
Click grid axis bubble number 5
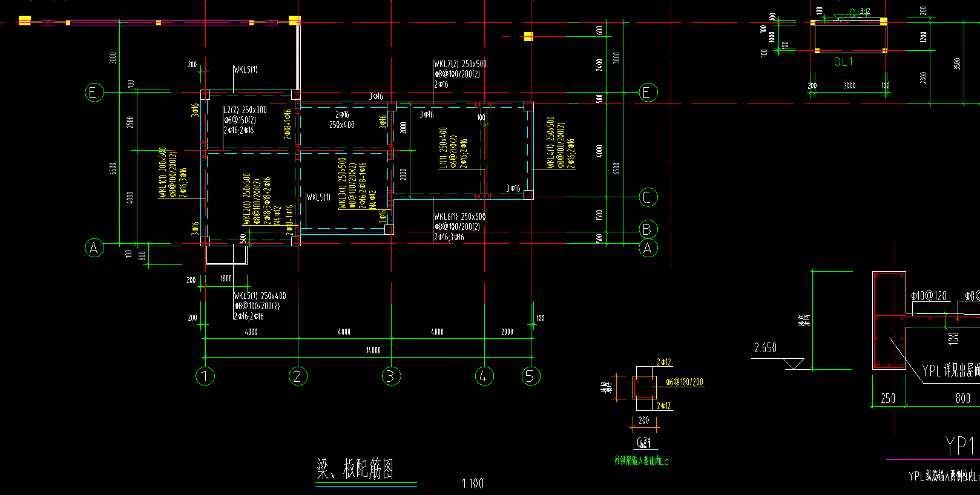pyautogui.click(x=531, y=376)
